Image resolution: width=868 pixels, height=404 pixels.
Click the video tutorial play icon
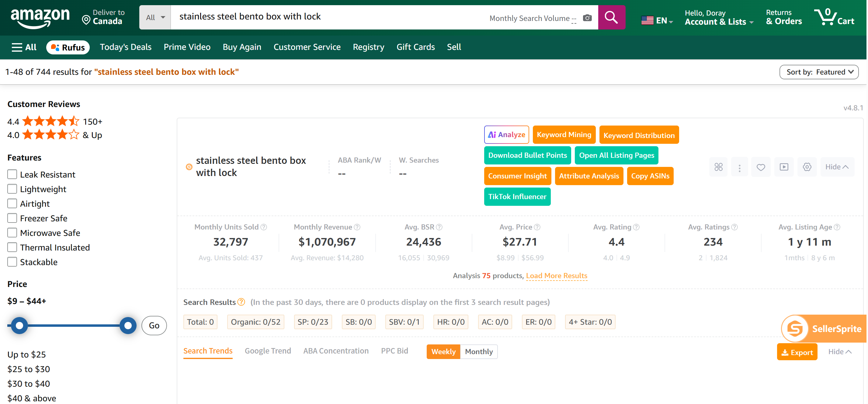[784, 167]
